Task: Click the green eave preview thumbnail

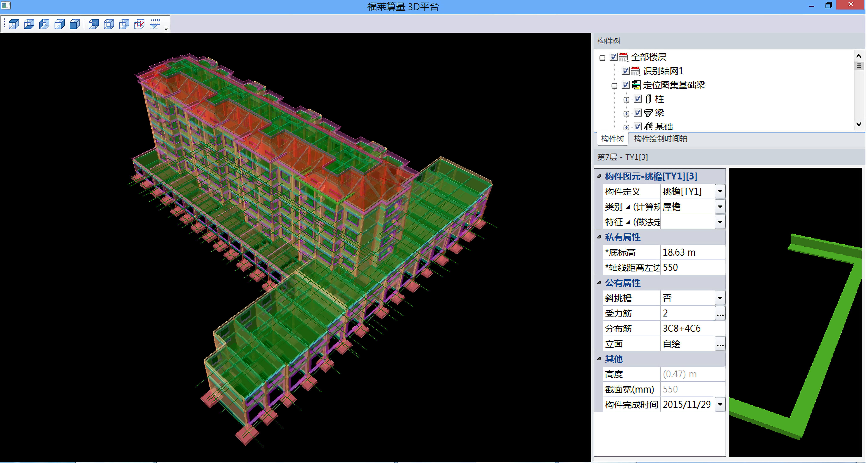Action: [x=795, y=312]
